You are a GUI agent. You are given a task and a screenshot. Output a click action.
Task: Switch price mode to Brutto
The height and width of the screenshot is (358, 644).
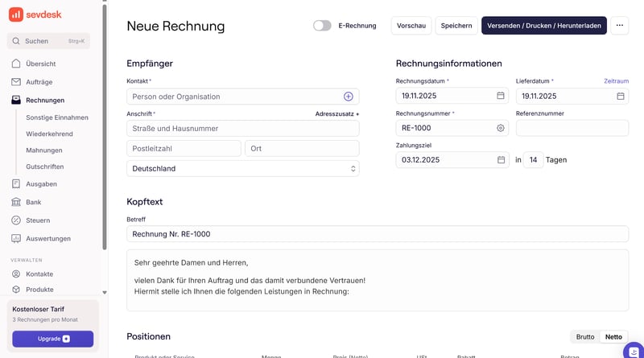pyautogui.click(x=584, y=337)
